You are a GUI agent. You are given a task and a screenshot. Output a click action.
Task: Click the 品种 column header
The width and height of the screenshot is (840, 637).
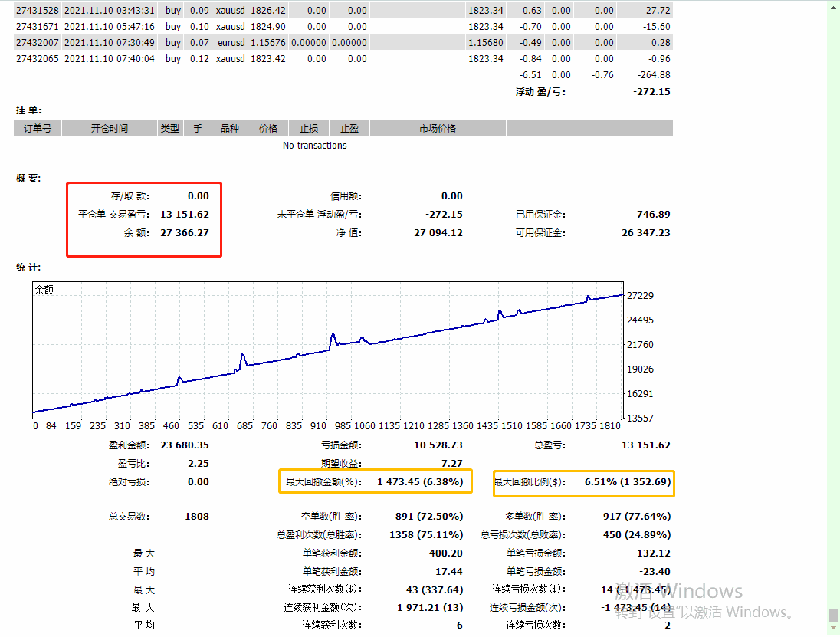coord(230,129)
